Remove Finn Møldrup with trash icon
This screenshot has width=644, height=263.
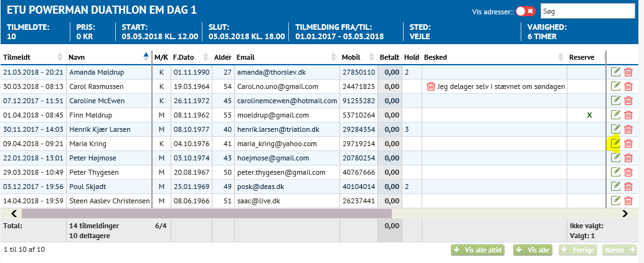(628, 115)
